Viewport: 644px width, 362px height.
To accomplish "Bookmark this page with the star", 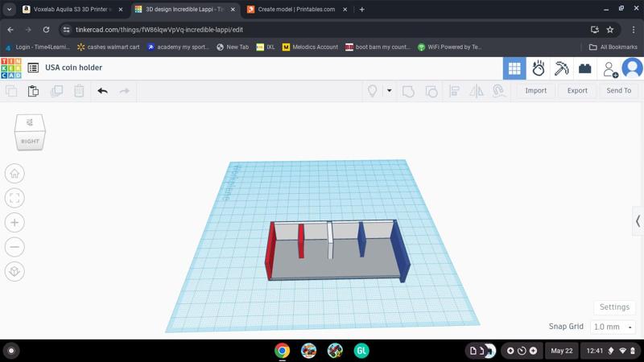I will point(610,30).
